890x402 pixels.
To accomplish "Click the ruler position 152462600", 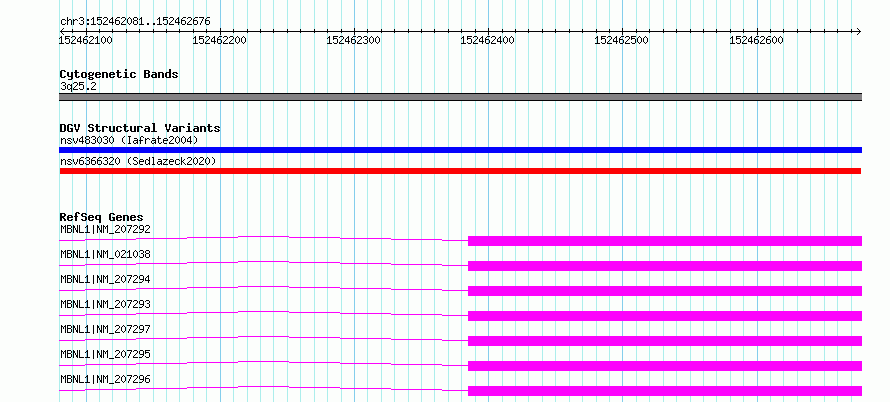I will (756, 40).
